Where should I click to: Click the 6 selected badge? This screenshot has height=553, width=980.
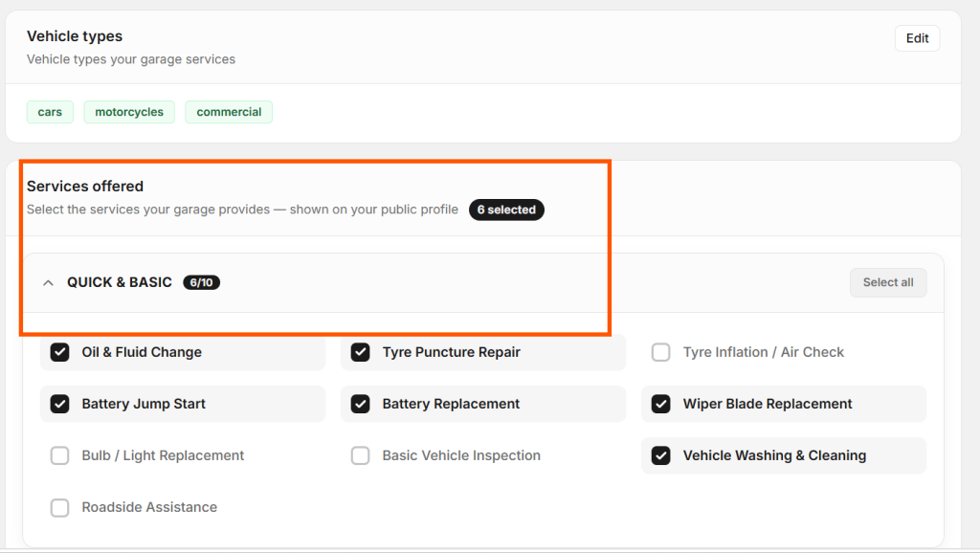506,210
